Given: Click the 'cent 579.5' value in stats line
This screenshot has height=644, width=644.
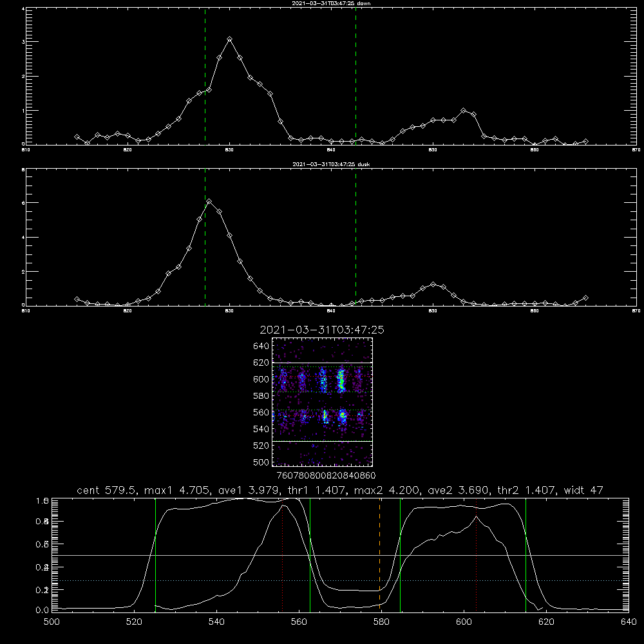Looking at the screenshot, I should click(x=108, y=490).
